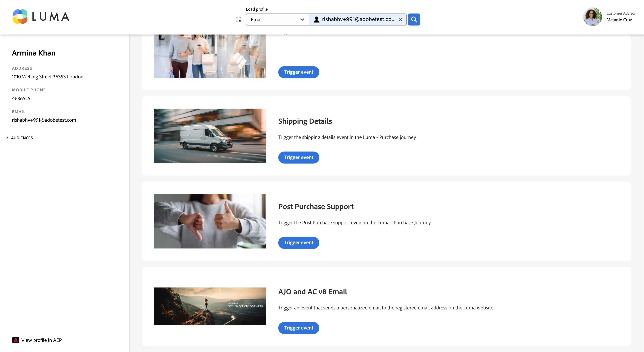Click the sidebar email rishabhv+991@adobetest.com
Screen dimensions: 644x352
coord(44,120)
